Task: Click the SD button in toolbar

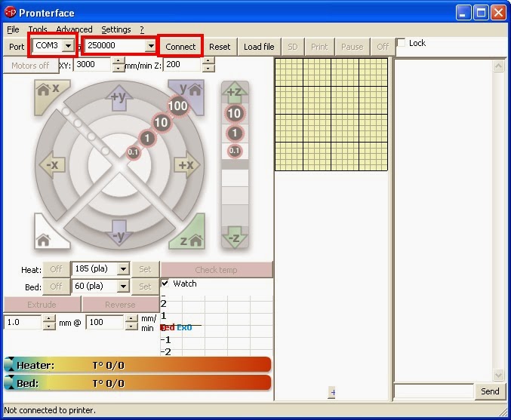Action: coord(293,47)
